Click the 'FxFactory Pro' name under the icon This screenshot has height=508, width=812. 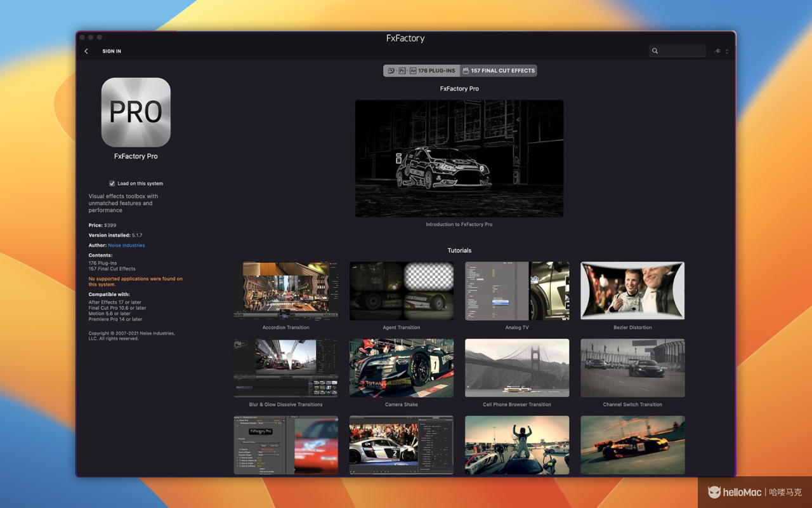[x=136, y=156]
